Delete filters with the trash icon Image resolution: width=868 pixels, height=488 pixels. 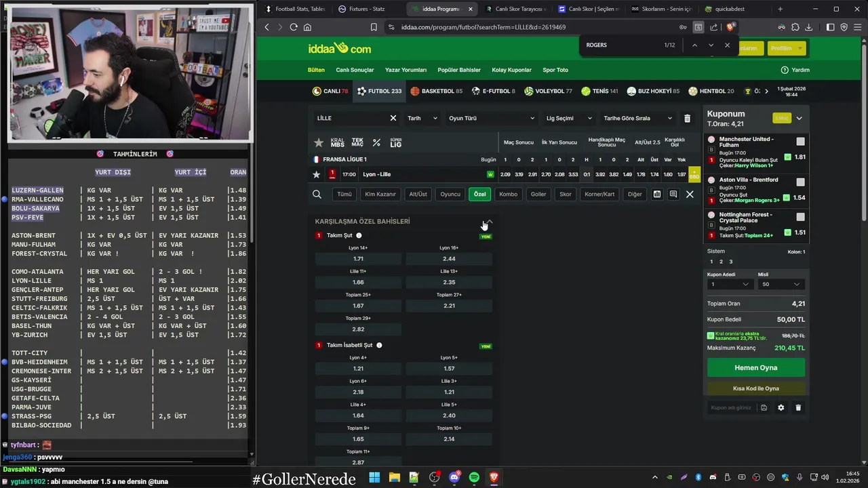tap(687, 118)
